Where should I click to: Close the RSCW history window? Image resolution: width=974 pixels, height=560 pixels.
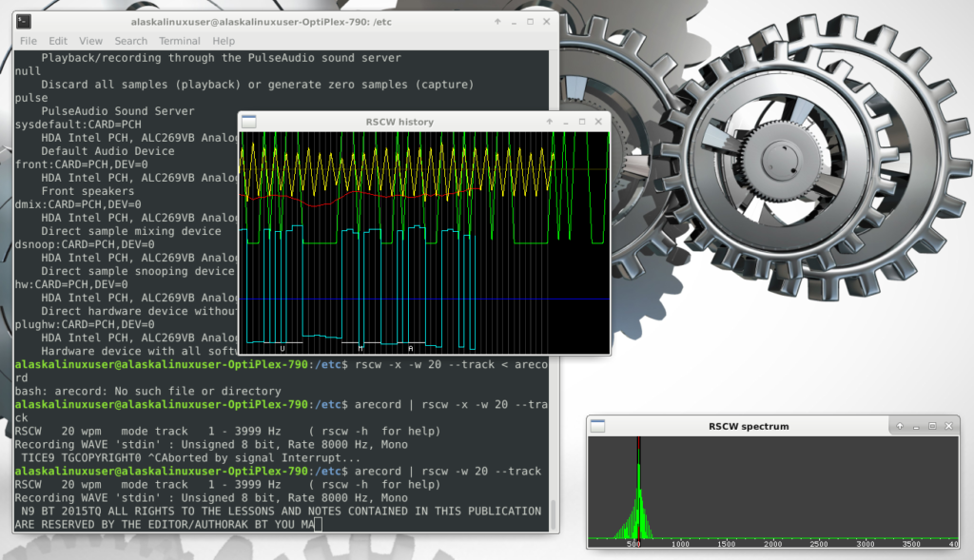click(x=597, y=122)
